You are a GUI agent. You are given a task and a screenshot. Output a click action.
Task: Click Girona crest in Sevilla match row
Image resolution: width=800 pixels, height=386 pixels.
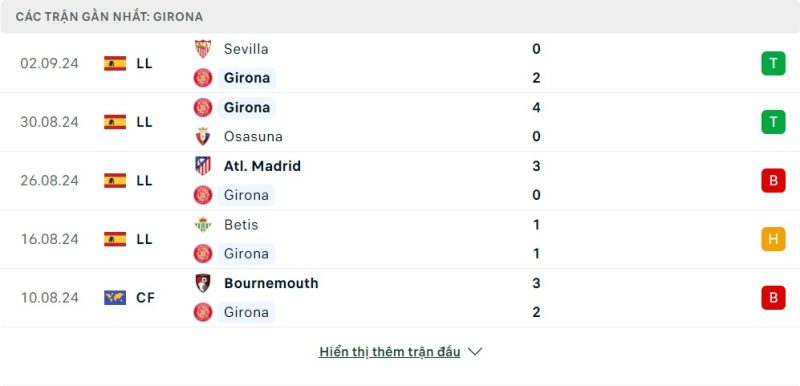point(203,78)
